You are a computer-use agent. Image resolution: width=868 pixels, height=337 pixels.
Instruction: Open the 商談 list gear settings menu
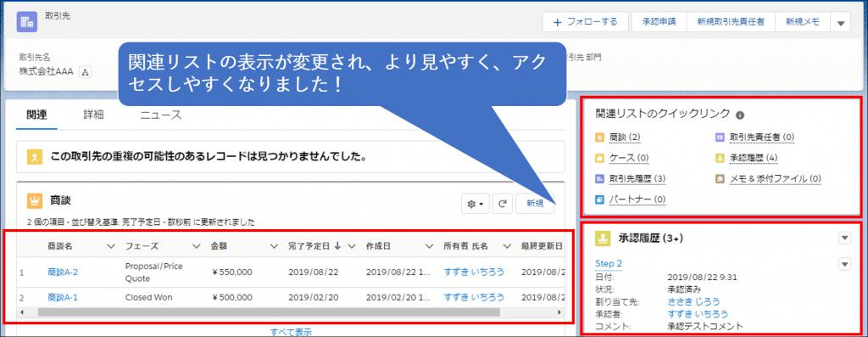pyautogui.click(x=476, y=204)
